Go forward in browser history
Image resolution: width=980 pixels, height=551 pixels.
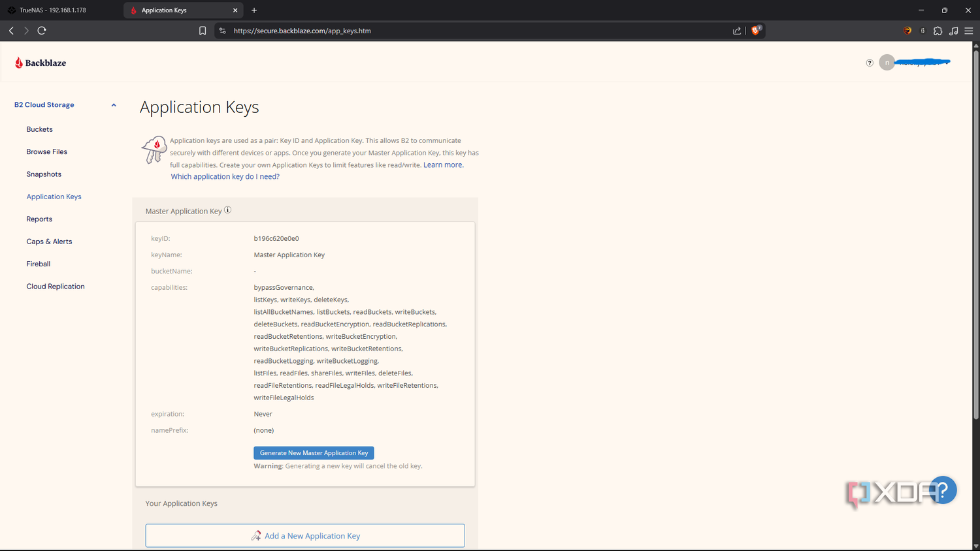pos(26,31)
